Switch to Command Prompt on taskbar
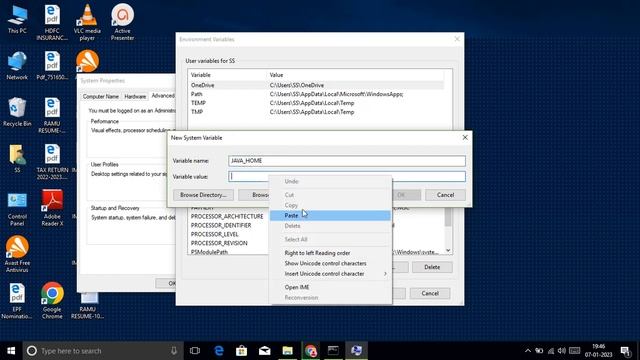640x360 pixels. [333, 351]
